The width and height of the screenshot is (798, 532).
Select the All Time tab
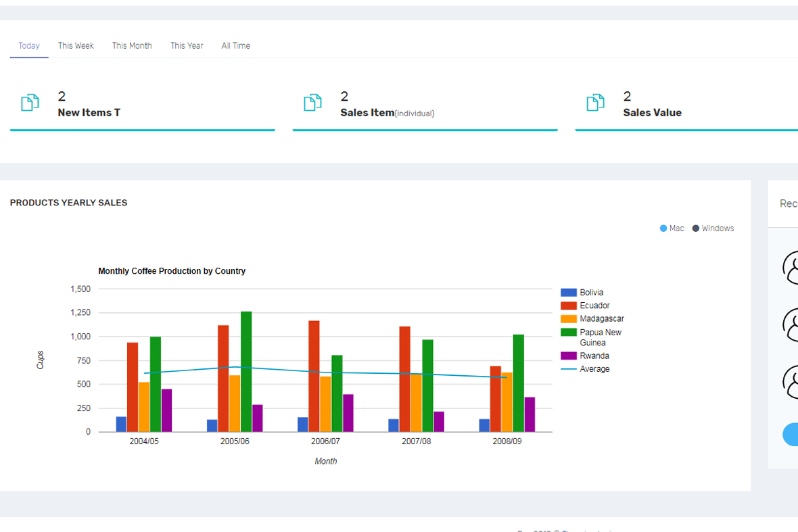point(235,46)
